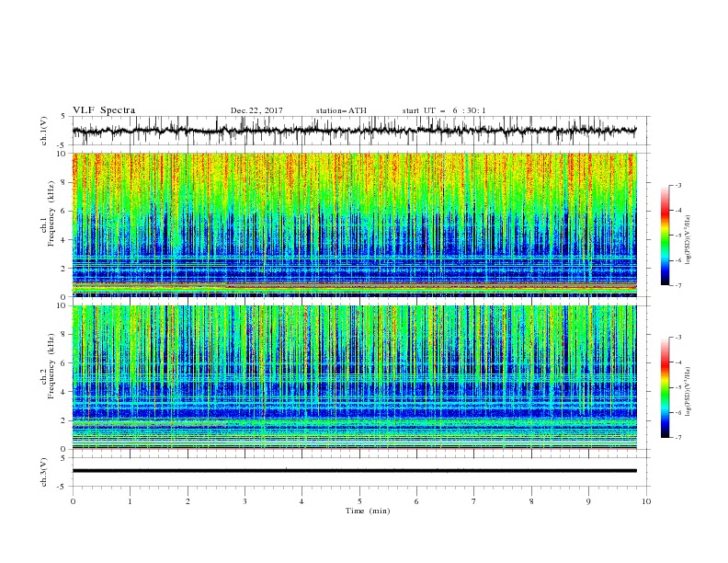
Task: Click the '2' tick on the time axis
Action: [x=188, y=501]
